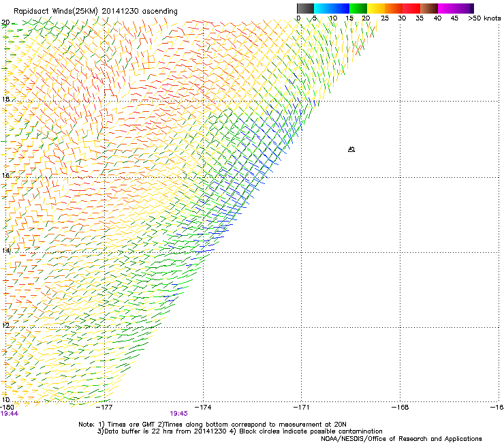Click the red 30-35 knots legend swatch
This screenshot has height=443, width=504.
(411, 8)
